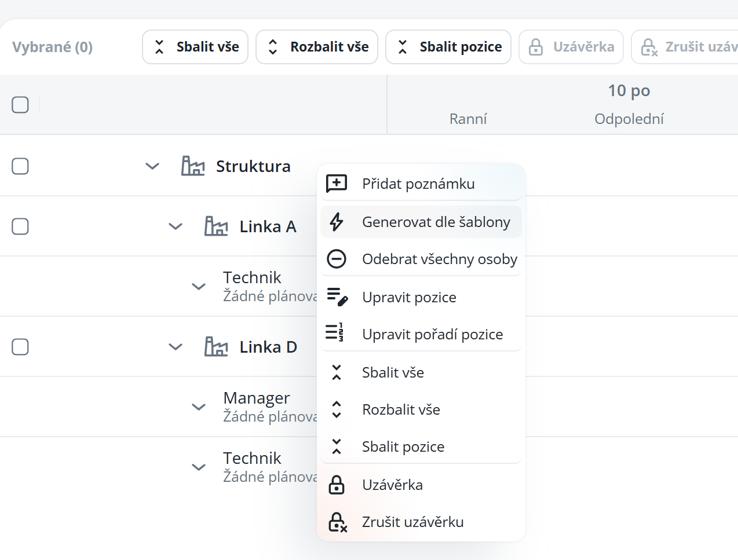
Task: Click the minus-circle remove persons icon
Action: [x=337, y=259]
